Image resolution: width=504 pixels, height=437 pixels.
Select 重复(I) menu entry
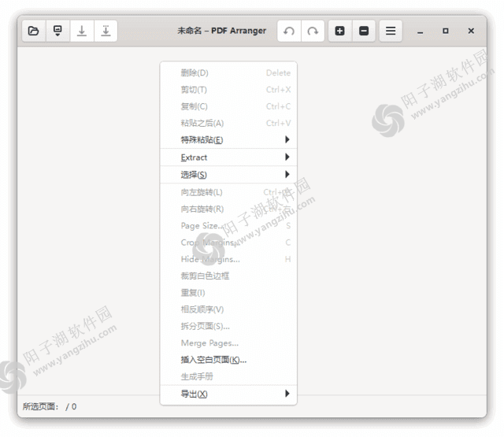228,292
